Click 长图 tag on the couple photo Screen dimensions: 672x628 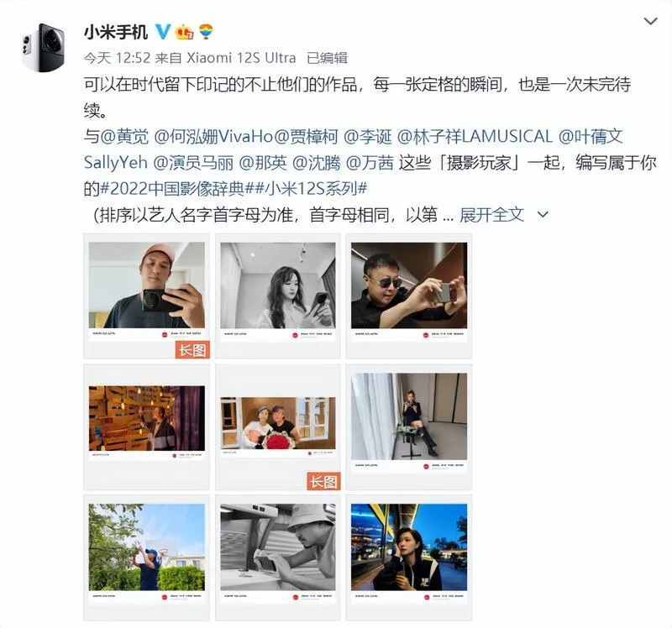(x=323, y=482)
